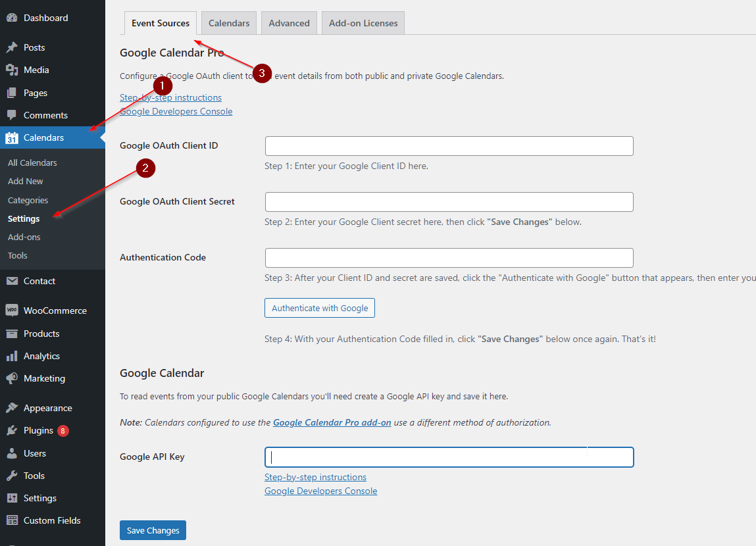This screenshot has width=756, height=546.
Task: Click the Settings sliders icon at bottom
Action: tap(12, 498)
